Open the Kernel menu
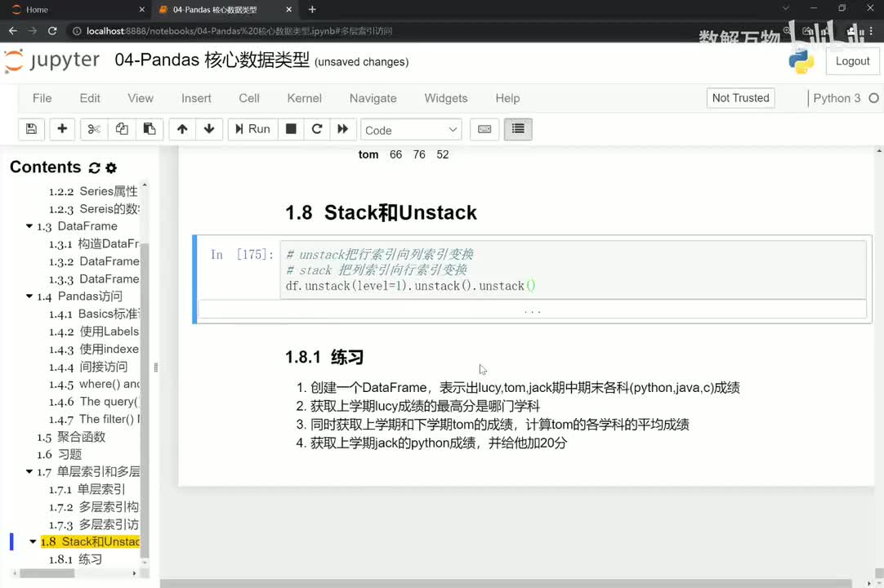Image resolution: width=884 pixels, height=588 pixels. [x=305, y=98]
